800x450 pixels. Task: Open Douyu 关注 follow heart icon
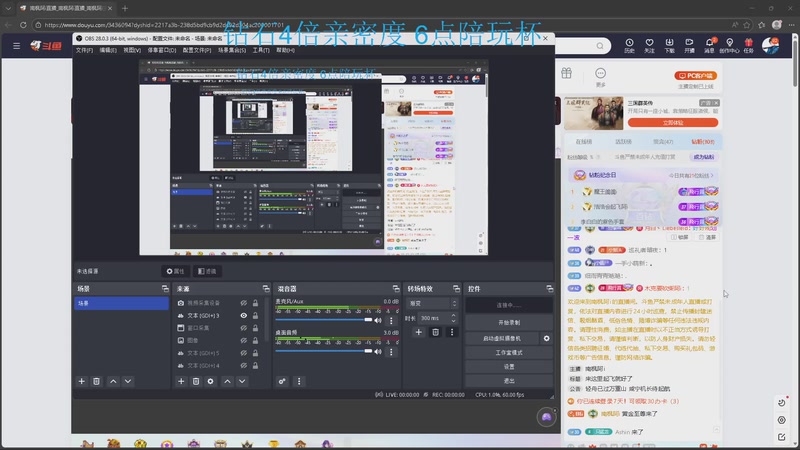(x=649, y=45)
